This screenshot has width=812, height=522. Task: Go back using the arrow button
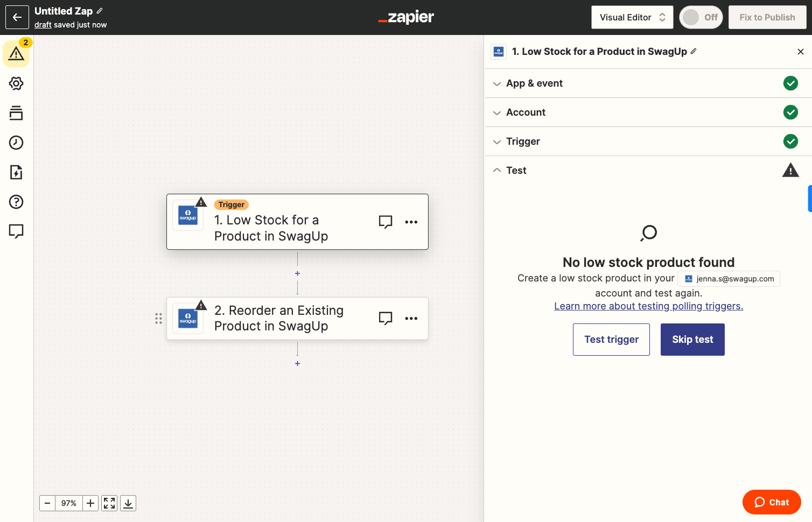pyautogui.click(x=17, y=17)
